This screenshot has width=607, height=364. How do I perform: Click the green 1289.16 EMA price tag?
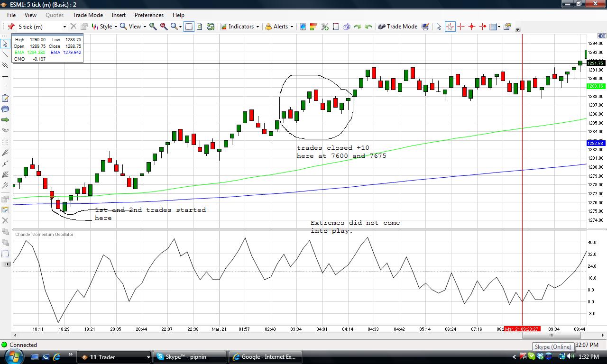pyautogui.click(x=595, y=86)
